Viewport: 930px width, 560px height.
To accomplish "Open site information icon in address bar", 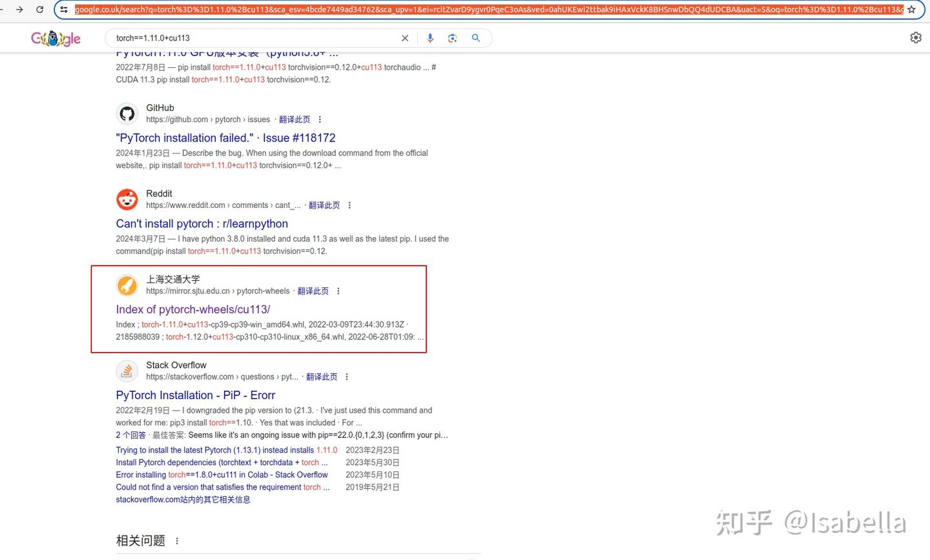I will tap(64, 10).
